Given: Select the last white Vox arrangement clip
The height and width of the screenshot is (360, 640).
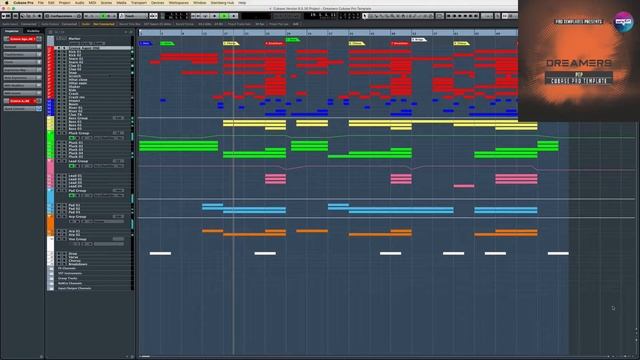Looking at the screenshot, I should pos(558,253).
